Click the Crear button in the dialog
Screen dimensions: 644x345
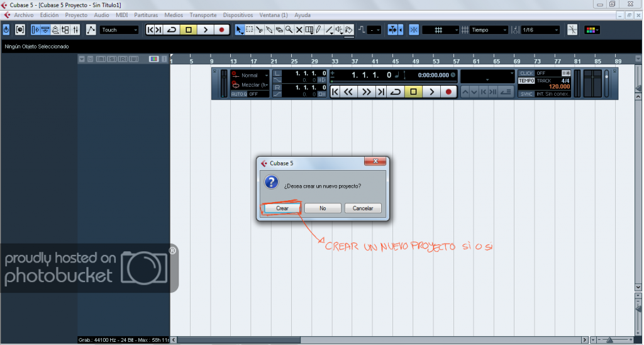282,208
